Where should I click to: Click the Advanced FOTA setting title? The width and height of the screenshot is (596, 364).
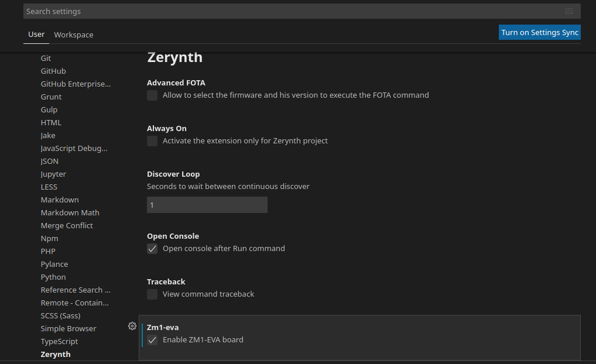176,83
